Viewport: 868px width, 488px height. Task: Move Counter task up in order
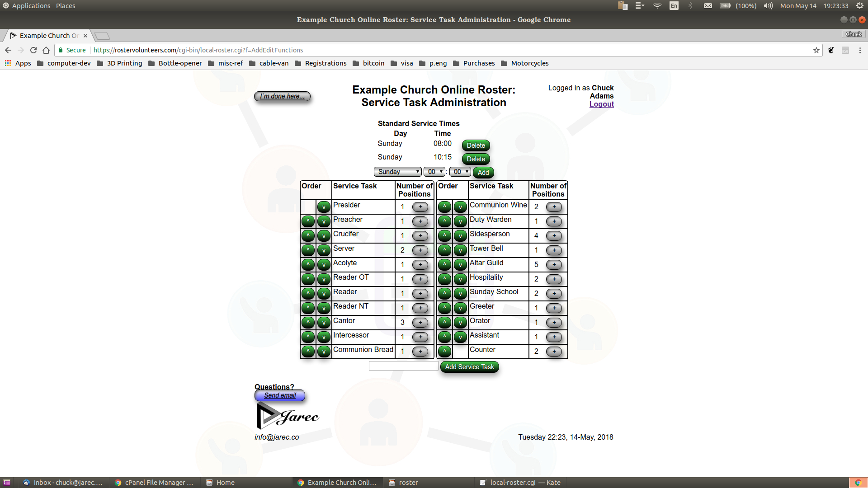[x=444, y=352]
